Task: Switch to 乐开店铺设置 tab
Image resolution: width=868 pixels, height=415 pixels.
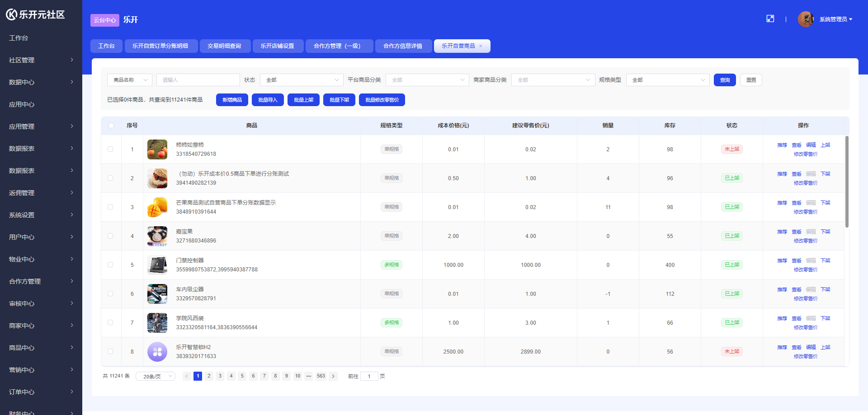Action: [x=278, y=46]
